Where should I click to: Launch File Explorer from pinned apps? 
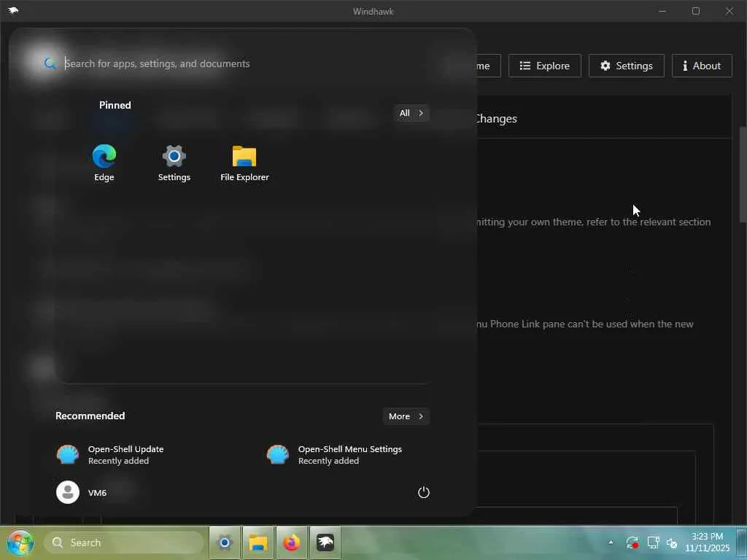(244, 163)
